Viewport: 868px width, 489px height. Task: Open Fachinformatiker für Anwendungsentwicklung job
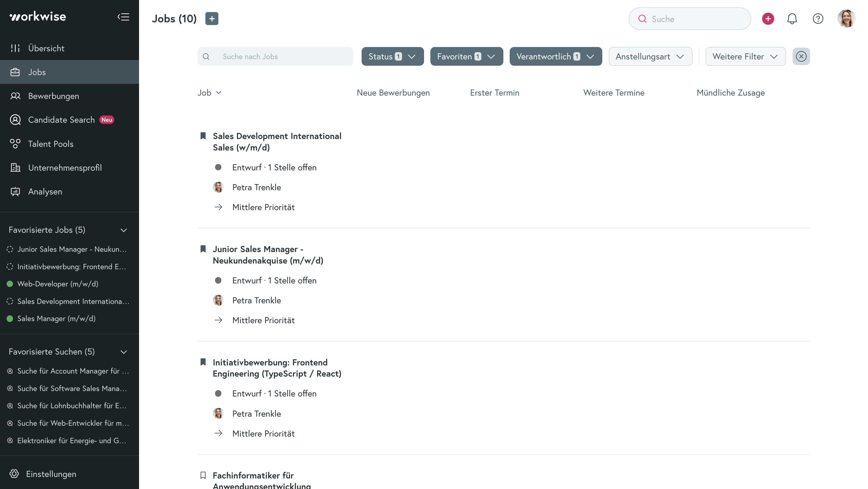point(261,480)
